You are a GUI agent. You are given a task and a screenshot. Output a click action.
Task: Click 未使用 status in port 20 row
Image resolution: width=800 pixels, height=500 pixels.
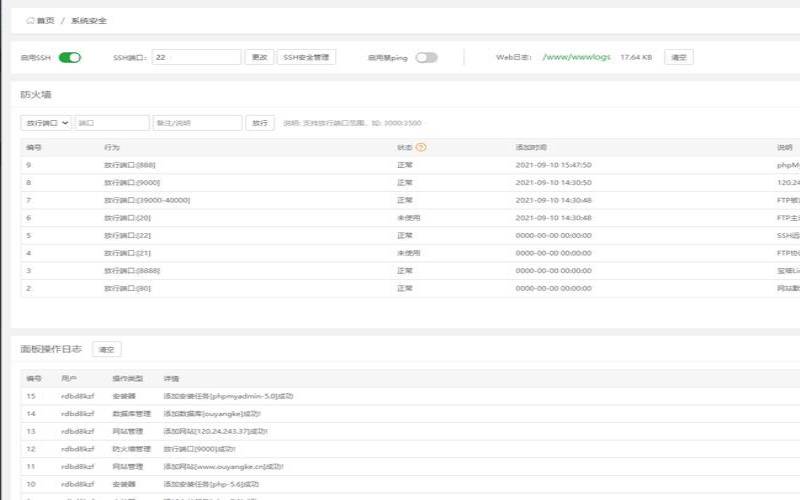(x=409, y=218)
